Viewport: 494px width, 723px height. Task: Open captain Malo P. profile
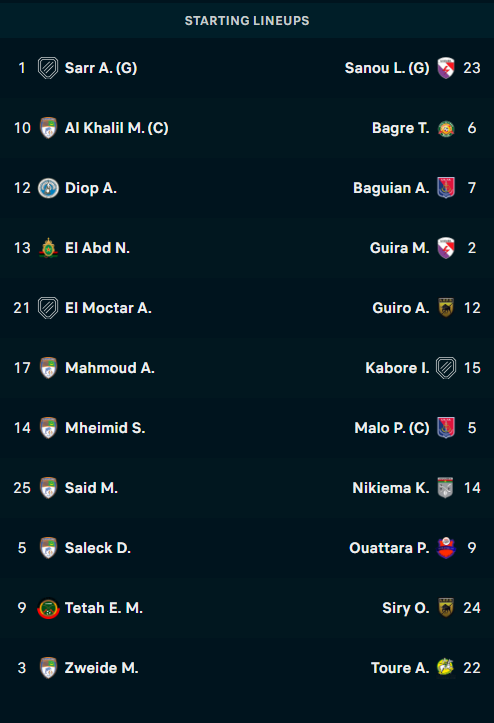(392, 428)
